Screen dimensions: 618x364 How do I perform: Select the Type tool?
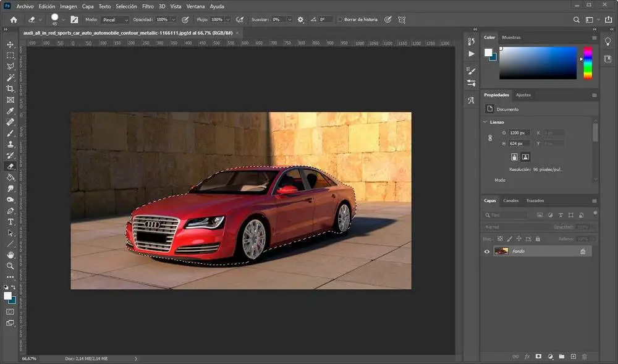[11, 221]
